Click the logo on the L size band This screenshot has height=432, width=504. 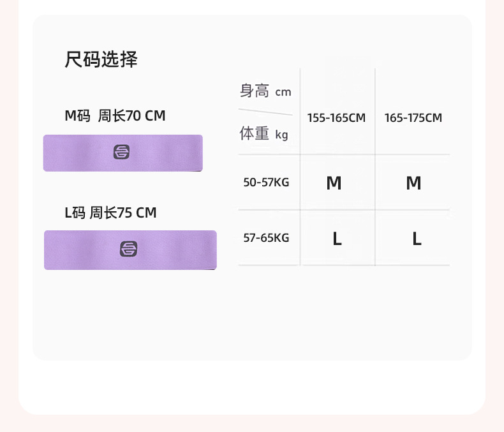click(129, 249)
